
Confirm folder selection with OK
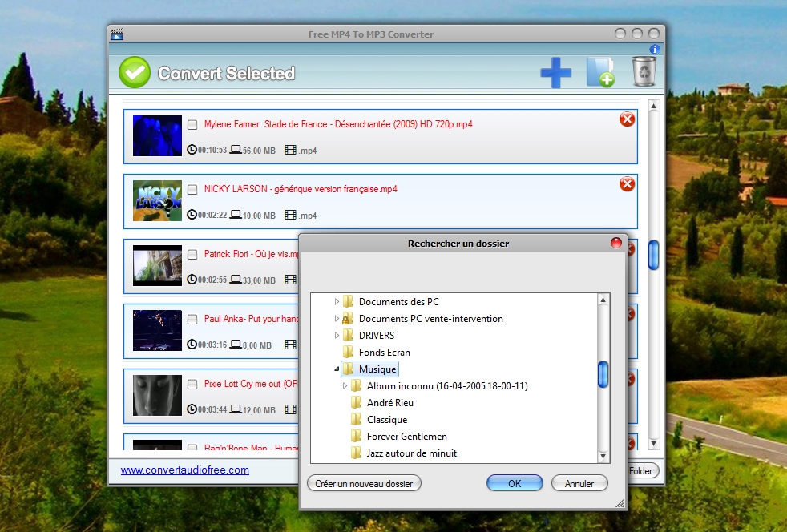[x=515, y=483]
